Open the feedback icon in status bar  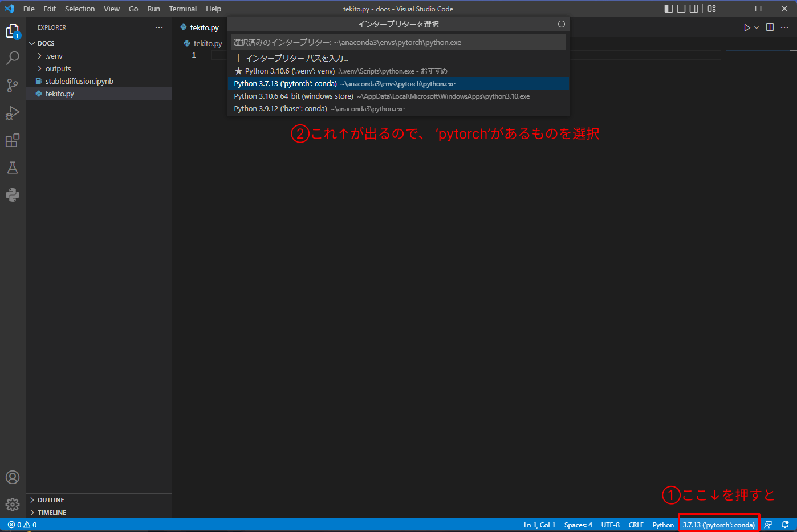click(x=768, y=525)
